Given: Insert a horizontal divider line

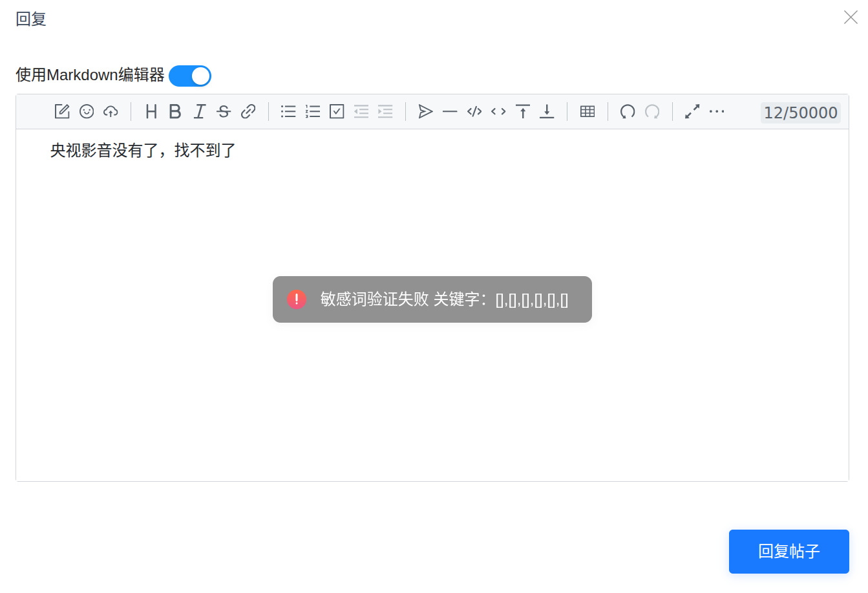Looking at the screenshot, I should pyautogui.click(x=450, y=111).
